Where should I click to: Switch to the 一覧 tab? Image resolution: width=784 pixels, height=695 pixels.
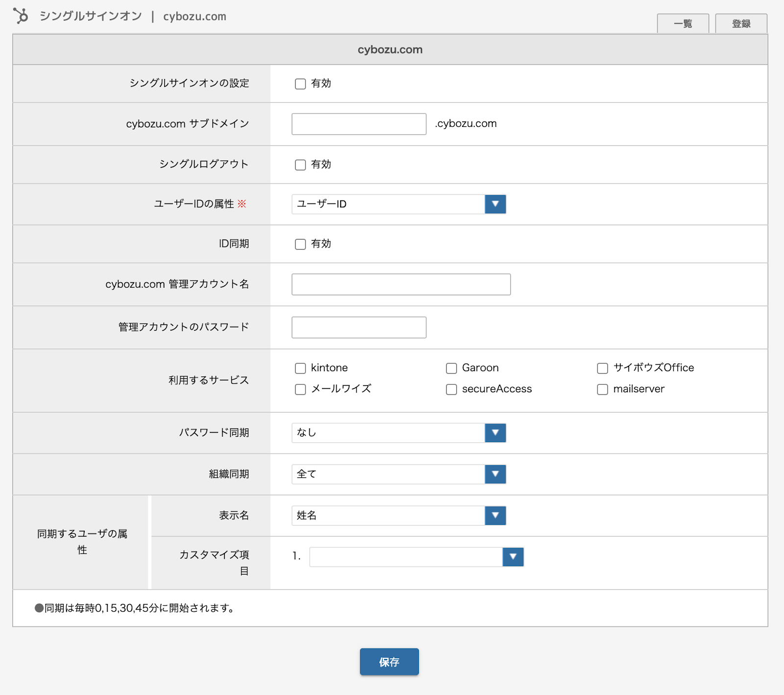coord(683,24)
